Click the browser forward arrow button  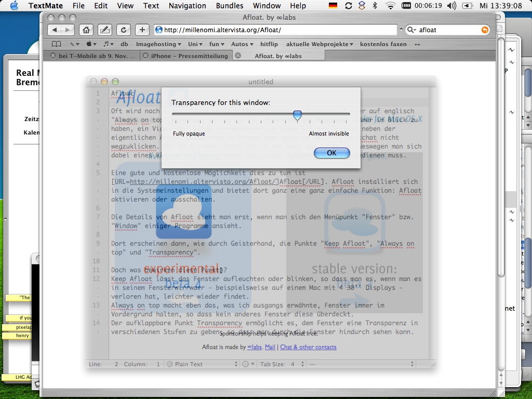click(68, 30)
